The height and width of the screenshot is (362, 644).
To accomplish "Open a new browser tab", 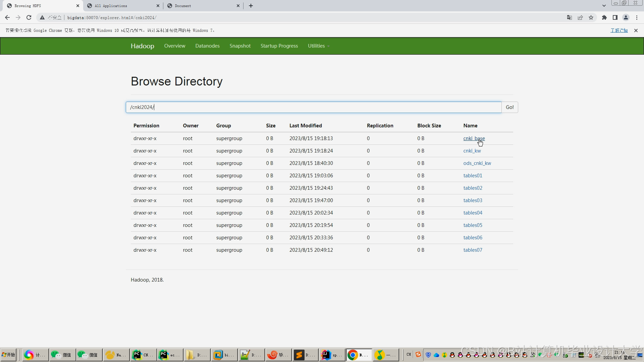I will 251,6.
